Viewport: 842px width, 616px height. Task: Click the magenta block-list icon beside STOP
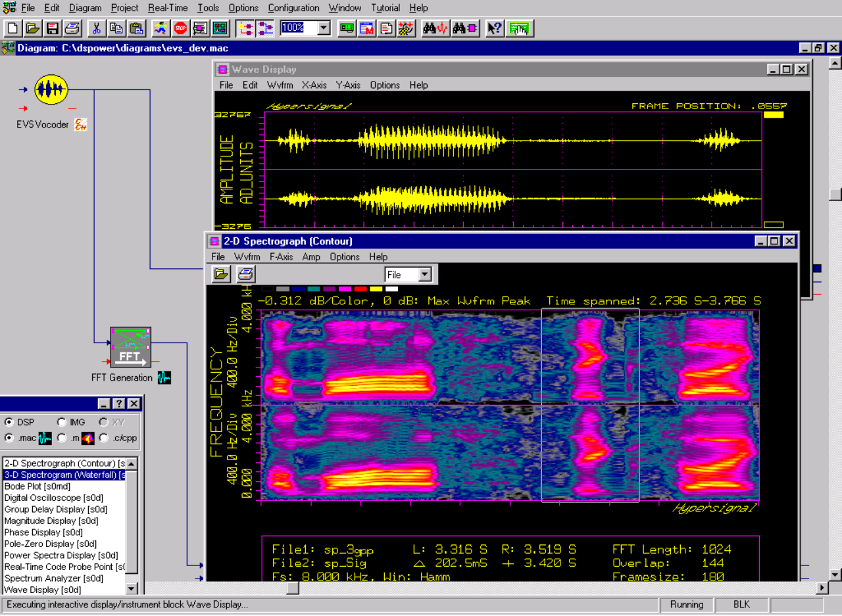click(201, 28)
